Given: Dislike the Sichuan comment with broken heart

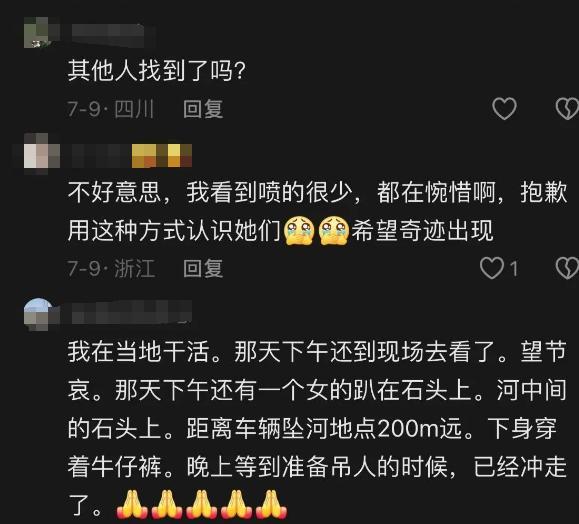Looking at the screenshot, I should click(567, 109).
